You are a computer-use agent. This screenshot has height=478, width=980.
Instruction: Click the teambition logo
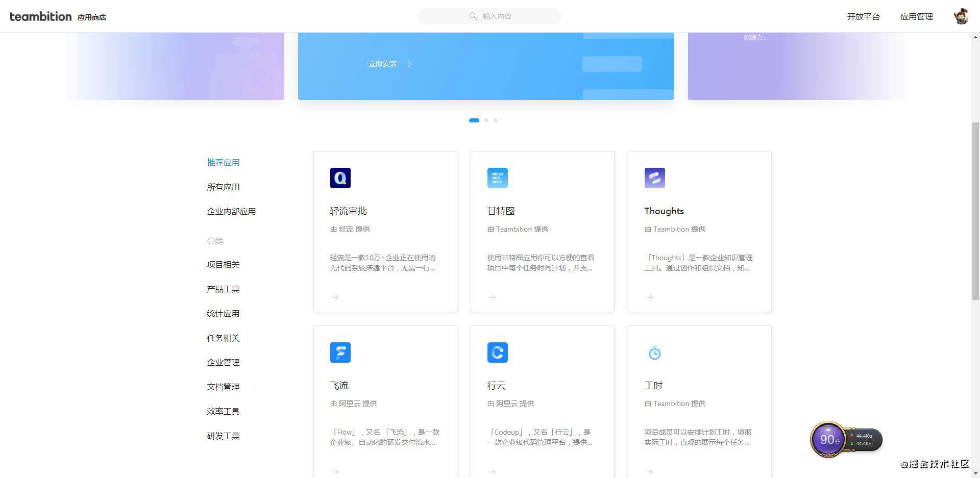pyautogui.click(x=40, y=16)
